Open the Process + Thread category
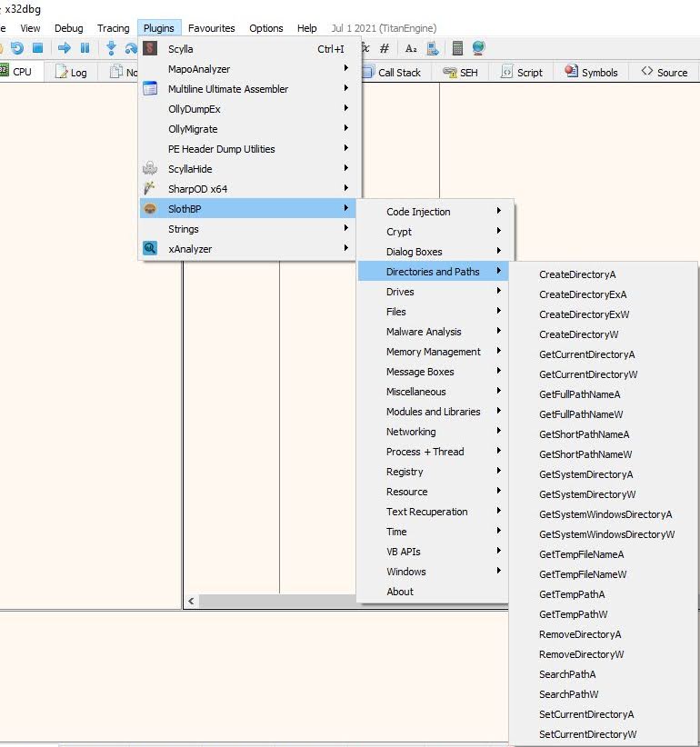Screen dimensions: 700x747 point(433,452)
